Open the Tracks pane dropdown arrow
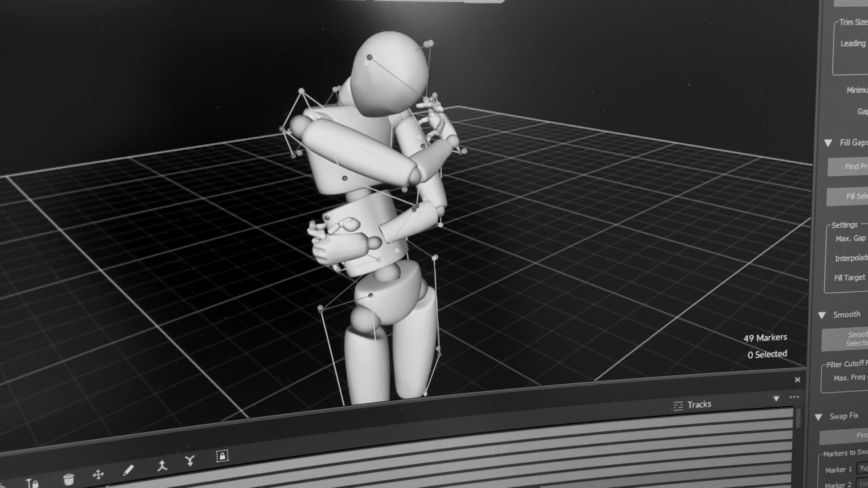 pyautogui.click(x=776, y=399)
